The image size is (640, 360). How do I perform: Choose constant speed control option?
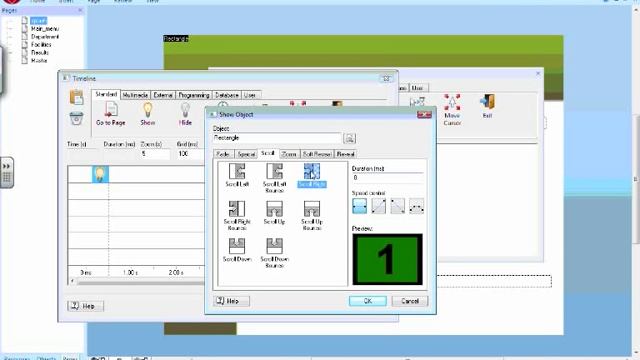point(360,206)
